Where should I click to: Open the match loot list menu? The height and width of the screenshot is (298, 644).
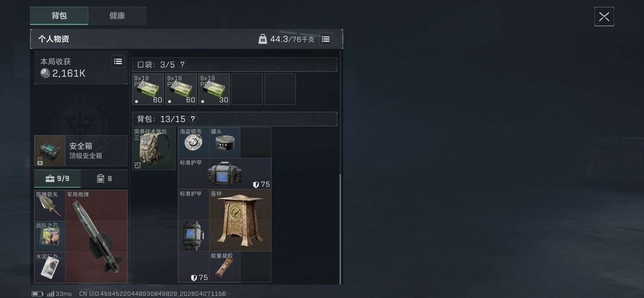coord(118,62)
